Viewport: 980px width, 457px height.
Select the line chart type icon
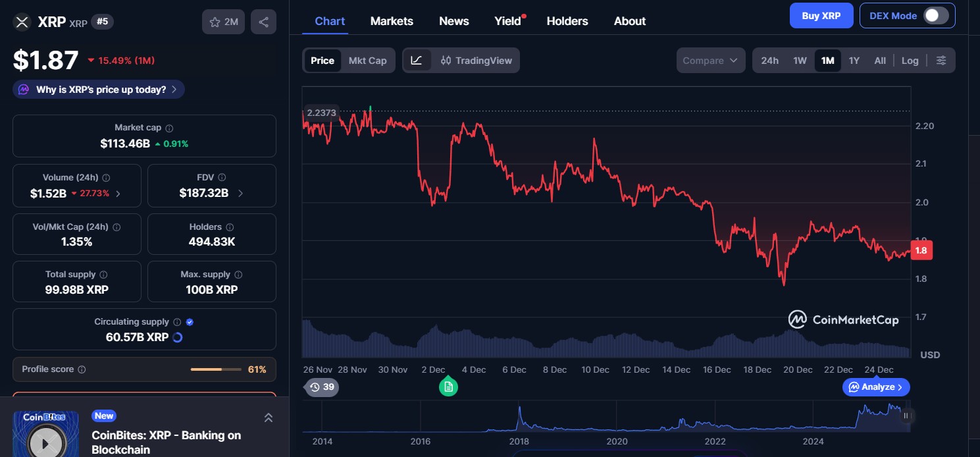[417, 60]
